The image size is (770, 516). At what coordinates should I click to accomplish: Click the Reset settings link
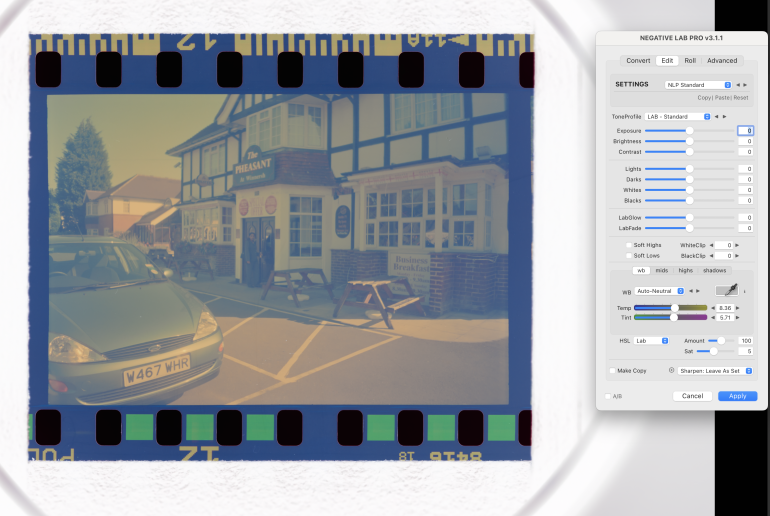[x=741, y=98]
